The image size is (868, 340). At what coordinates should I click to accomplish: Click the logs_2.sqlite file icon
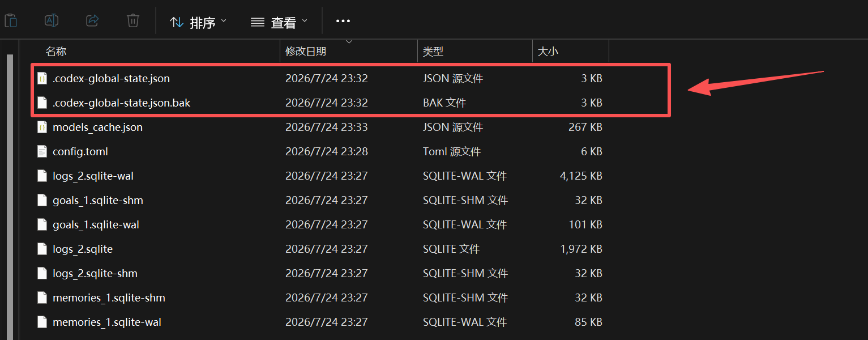pyautogui.click(x=42, y=249)
